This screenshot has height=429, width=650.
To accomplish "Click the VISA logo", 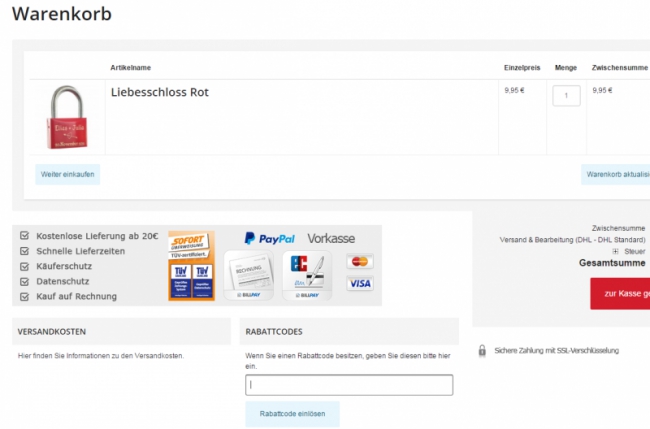I will coord(360,284).
